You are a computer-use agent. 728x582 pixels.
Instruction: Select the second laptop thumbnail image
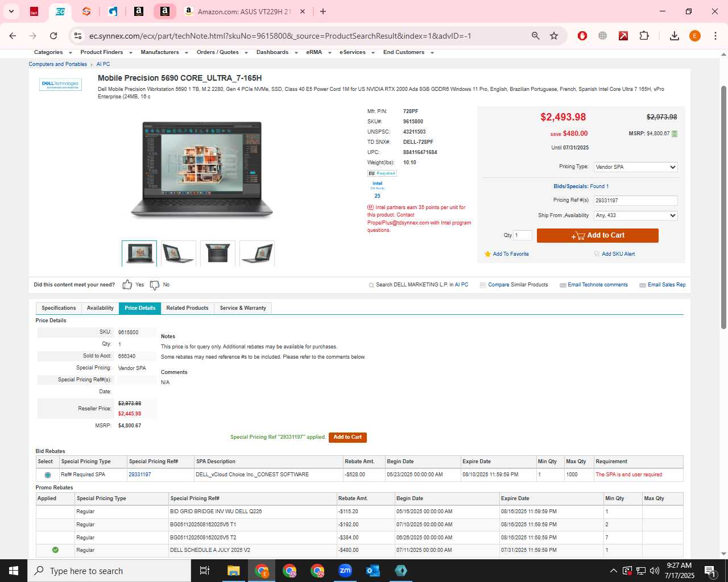click(x=179, y=253)
